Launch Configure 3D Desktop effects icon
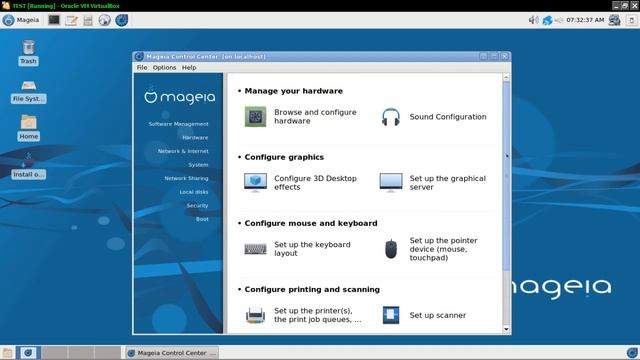This screenshot has width=640, height=360. coord(255,182)
